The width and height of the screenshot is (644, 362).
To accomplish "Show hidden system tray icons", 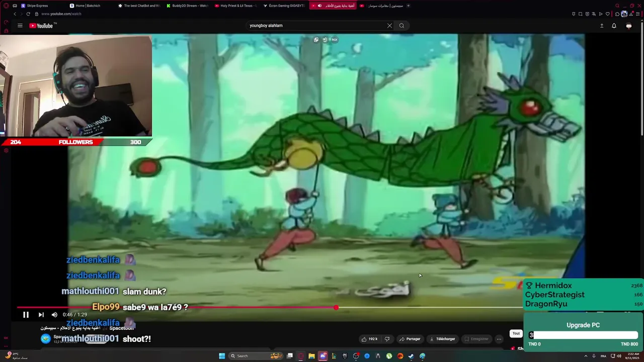I will tap(586, 356).
